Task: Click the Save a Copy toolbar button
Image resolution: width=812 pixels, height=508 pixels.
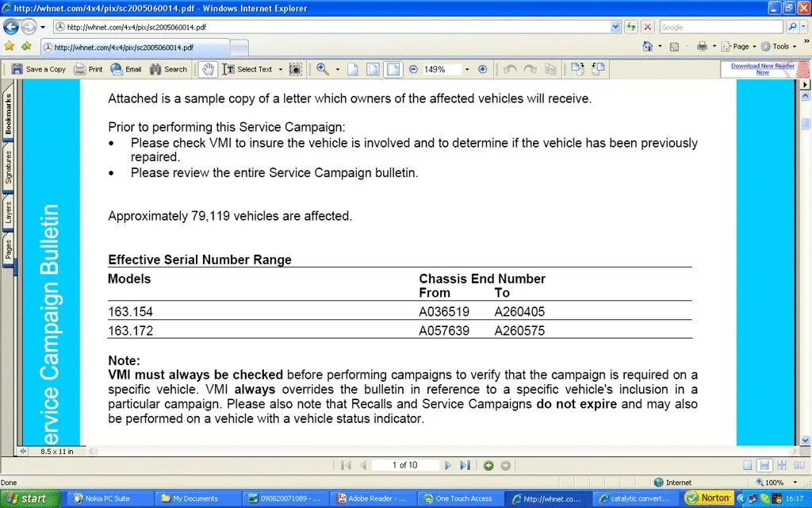Action: point(39,69)
